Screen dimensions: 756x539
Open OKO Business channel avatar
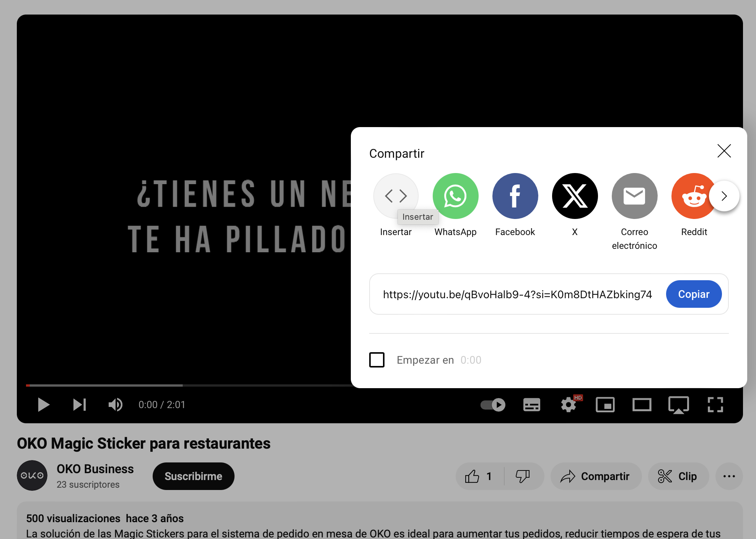(x=32, y=475)
